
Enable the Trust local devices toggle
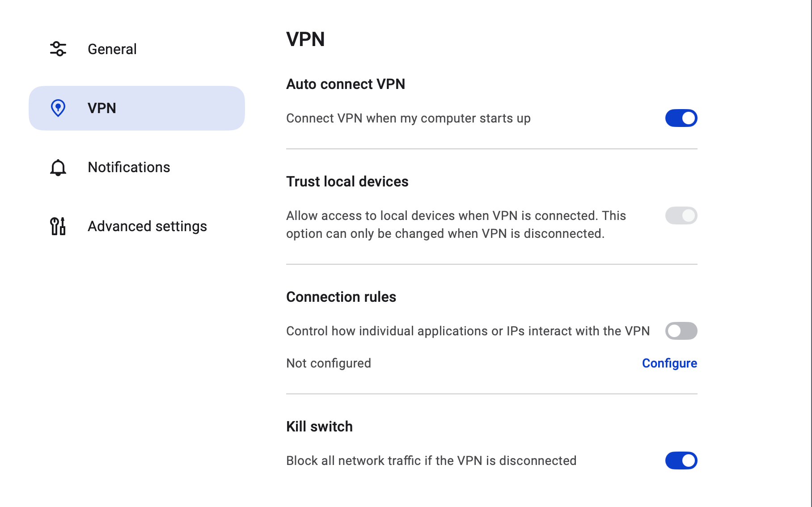pyautogui.click(x=681, y=215)
